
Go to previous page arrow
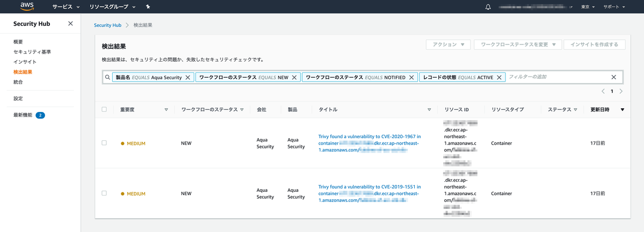tap(603, 91)
